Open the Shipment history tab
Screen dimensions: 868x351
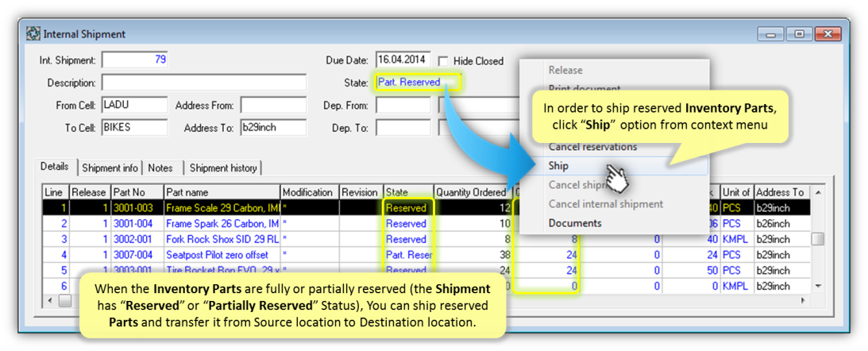223,168
